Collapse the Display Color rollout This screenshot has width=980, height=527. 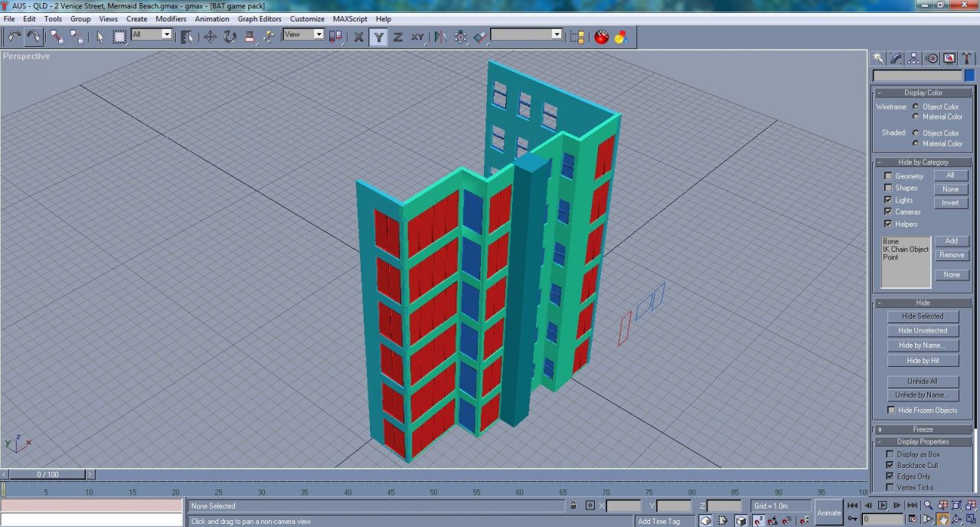coord(923,93)
